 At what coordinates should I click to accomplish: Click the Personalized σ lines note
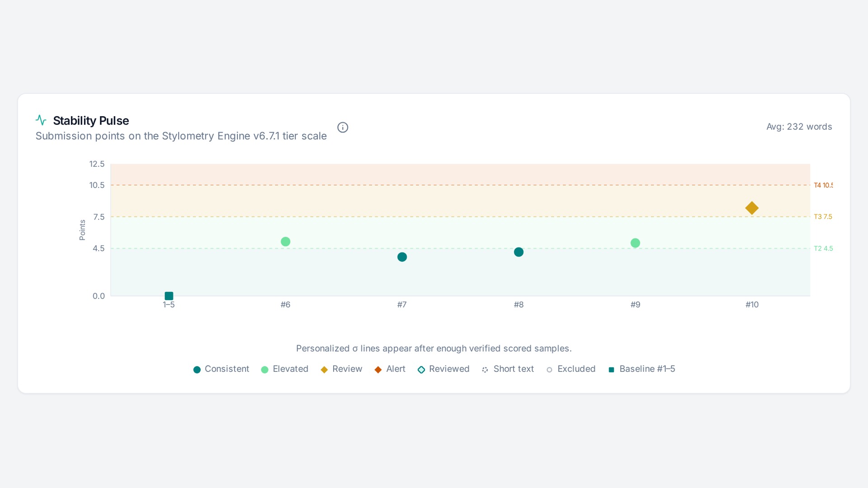coord(434,348)
